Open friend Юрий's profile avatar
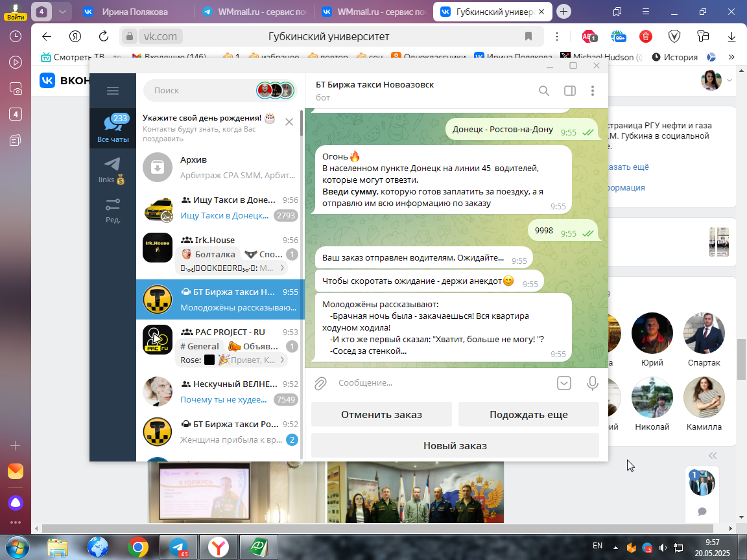This screenshot has height=560, width=747. (652, 333)
